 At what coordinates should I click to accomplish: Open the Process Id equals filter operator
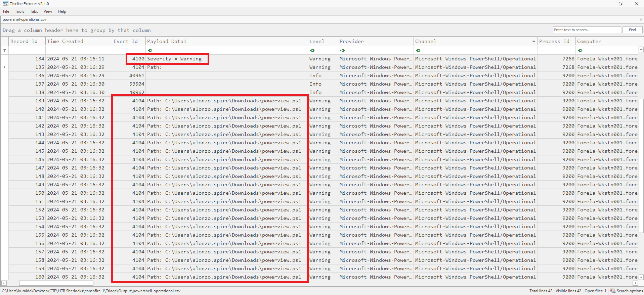pos(542,50)
